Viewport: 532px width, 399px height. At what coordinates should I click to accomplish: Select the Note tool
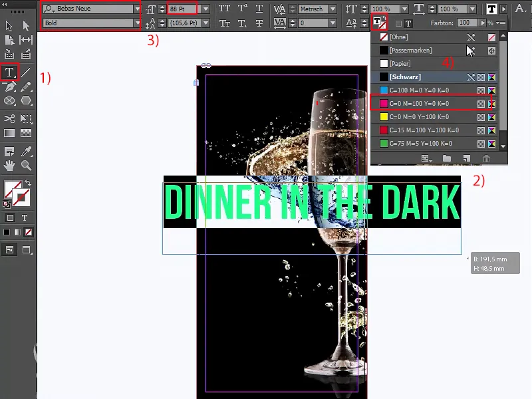(x=9, y=152)
